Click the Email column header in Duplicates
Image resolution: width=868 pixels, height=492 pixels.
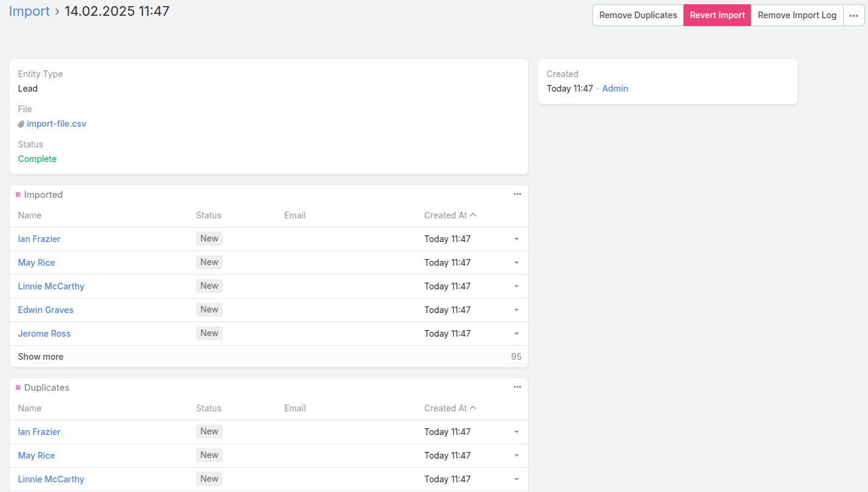295,408
